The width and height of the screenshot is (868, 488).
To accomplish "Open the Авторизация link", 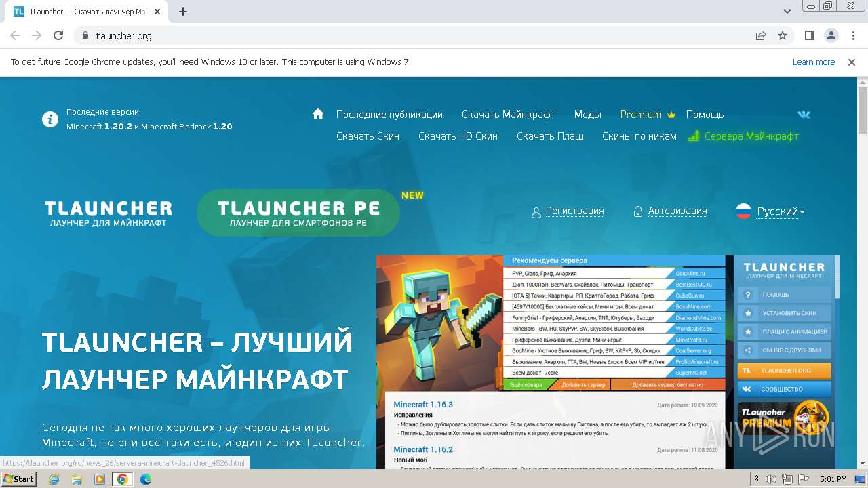I will pyautogui.click(x=677, y=211).
